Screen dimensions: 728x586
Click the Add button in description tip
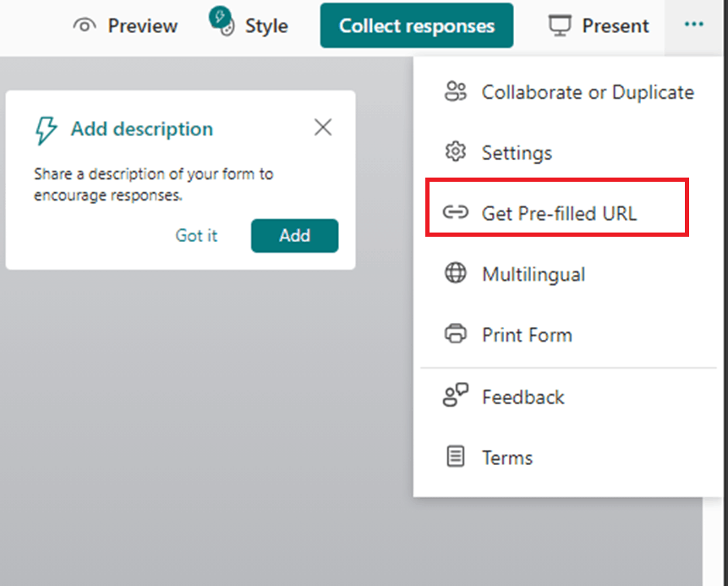coord(294,236)
